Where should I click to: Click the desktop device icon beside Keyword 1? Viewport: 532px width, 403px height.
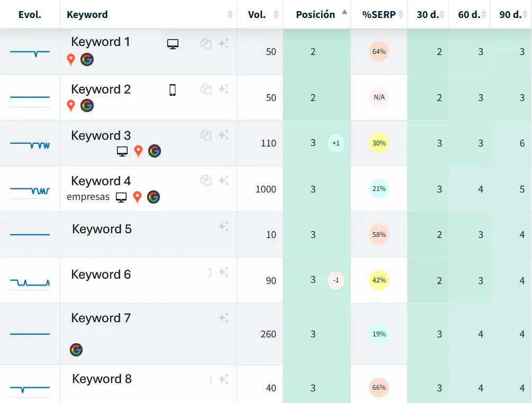coord(173,44)
